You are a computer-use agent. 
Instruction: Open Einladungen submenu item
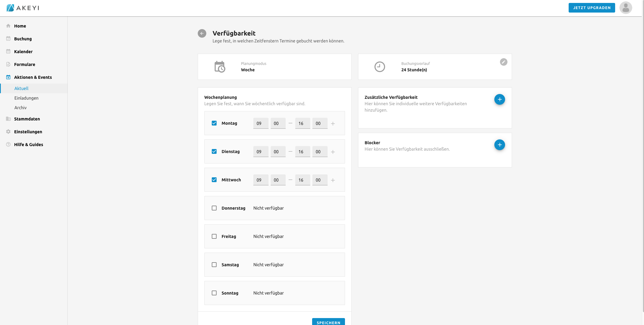(x=26, y=98)
